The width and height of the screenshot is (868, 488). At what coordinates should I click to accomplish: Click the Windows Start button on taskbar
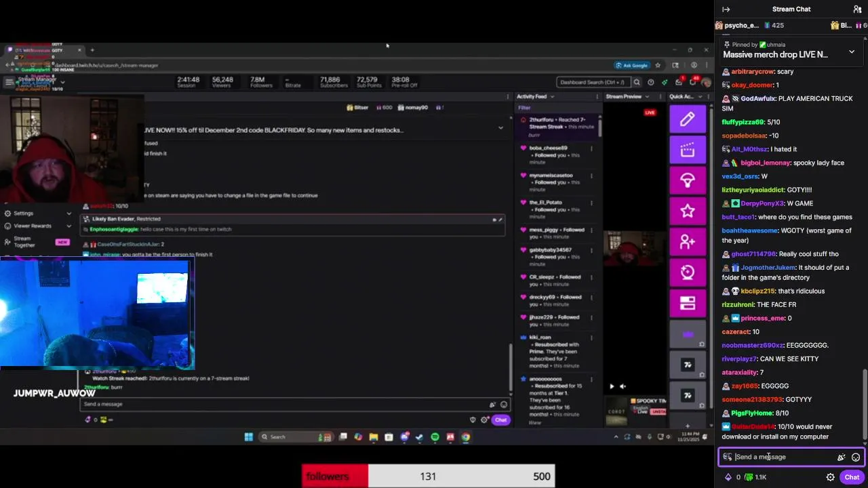[248, 436]
